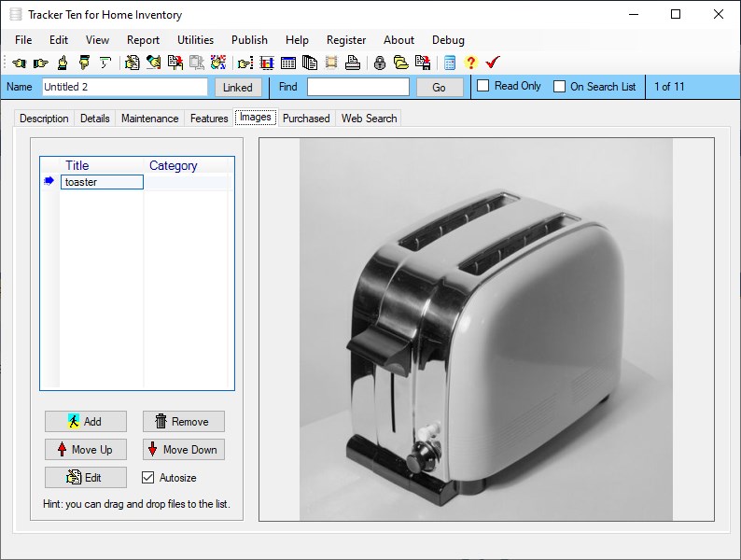Open the Publish menu

click(x=249, y=40)
